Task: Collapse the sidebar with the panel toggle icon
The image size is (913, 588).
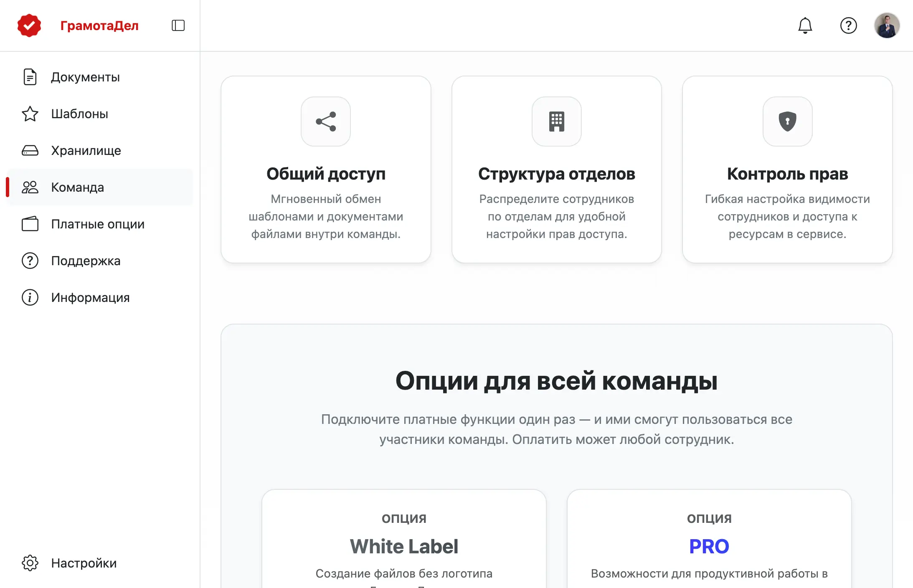Action: click(x=178, y=25)
